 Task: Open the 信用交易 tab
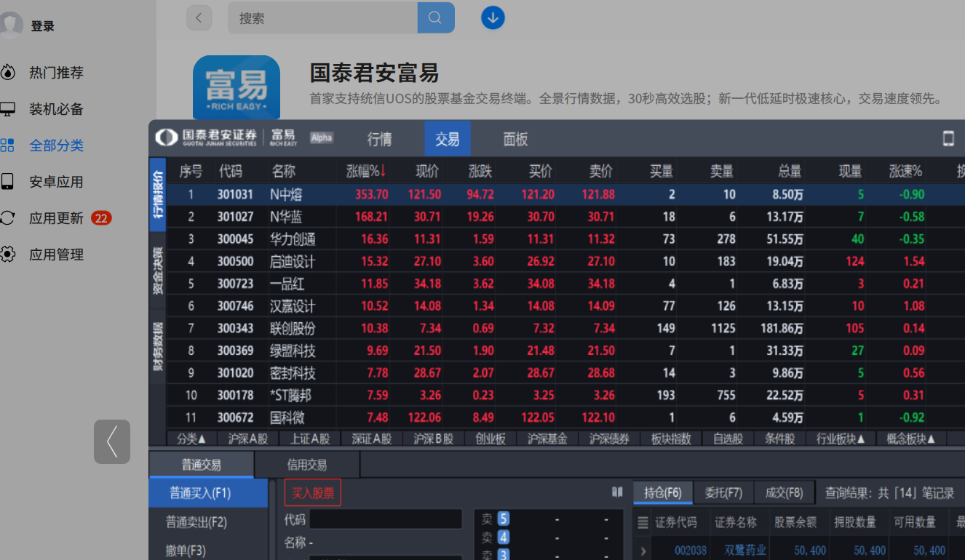[307, 465]
